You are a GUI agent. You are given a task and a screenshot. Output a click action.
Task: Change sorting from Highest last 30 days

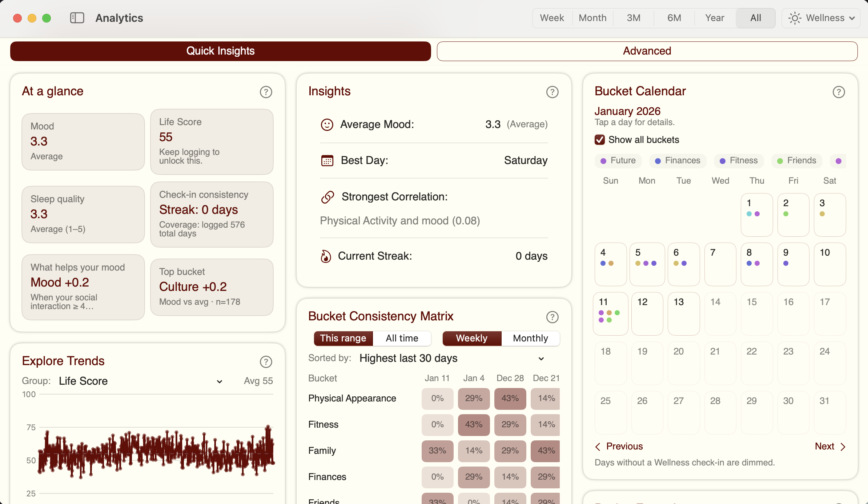[x=451, y=358]
